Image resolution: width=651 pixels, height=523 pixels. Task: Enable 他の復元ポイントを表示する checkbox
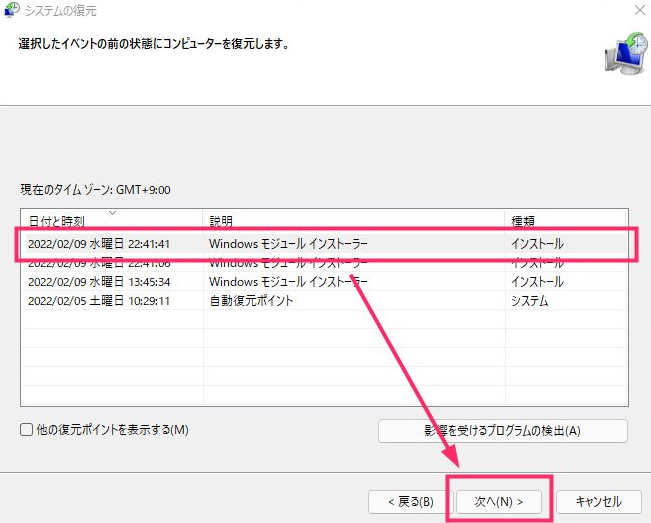pyautogui.click(x=27, y=429)
